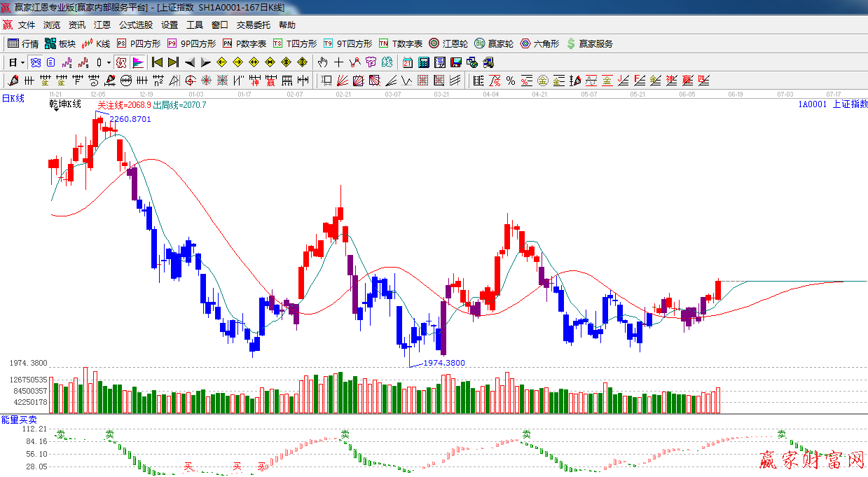Click the calendar date icon
Screen dimensions: 868x477
407,62
